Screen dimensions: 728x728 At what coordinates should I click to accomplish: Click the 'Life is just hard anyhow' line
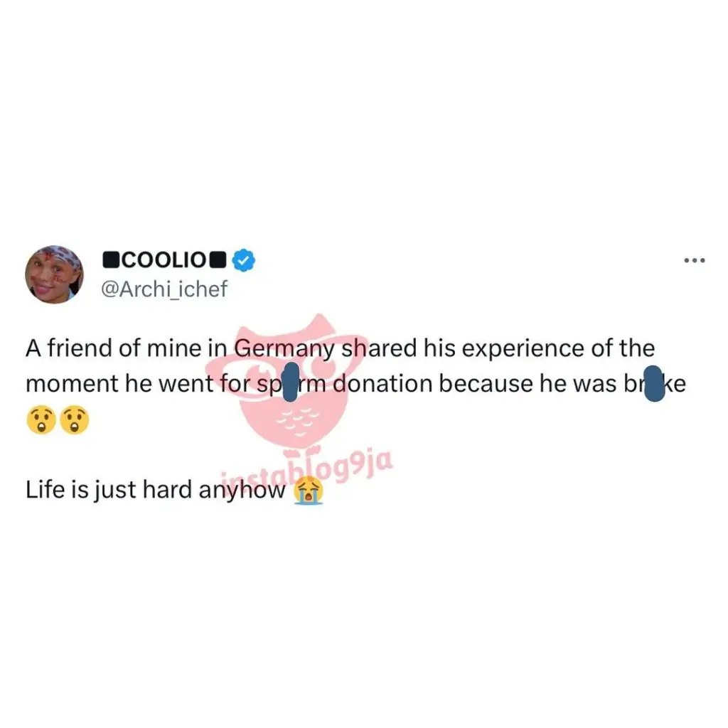(x=156, y=491)
